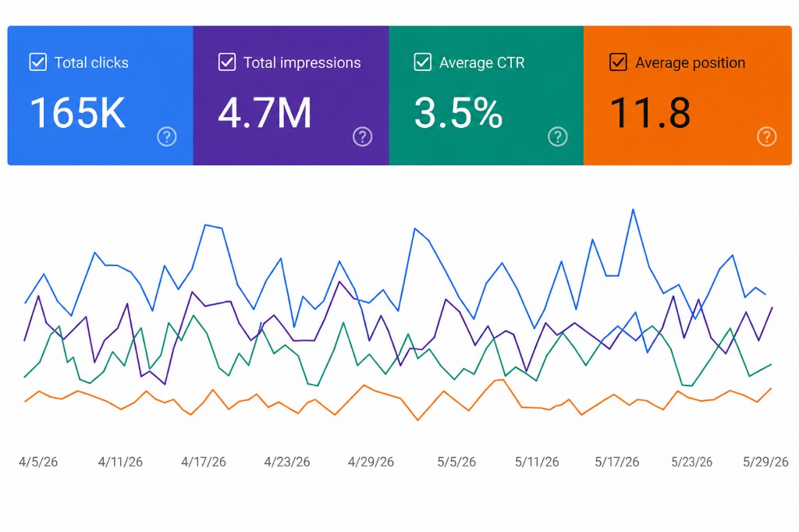Open help icon on Average CTR card

point(557,137)
